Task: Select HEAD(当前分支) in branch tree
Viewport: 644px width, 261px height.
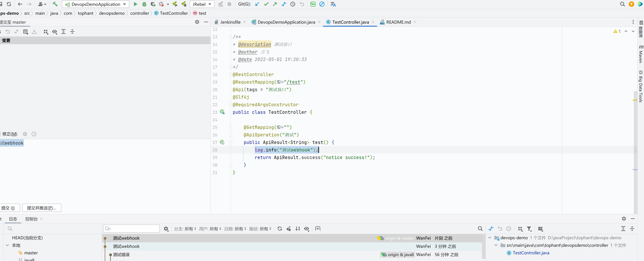Action: point(27,238)
